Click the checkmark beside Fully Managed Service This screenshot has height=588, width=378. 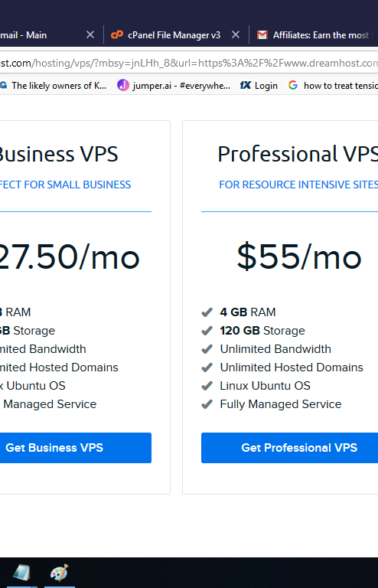(x=207, y=404)
